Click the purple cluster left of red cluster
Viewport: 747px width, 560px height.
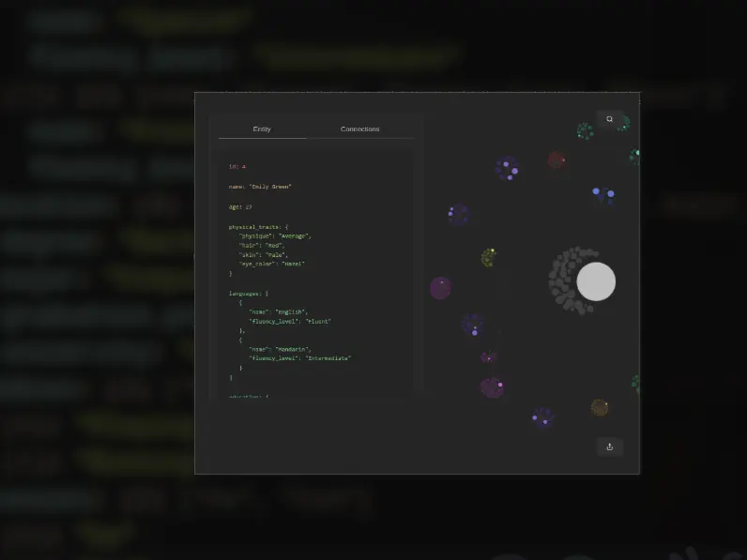[x=507, y=168]
